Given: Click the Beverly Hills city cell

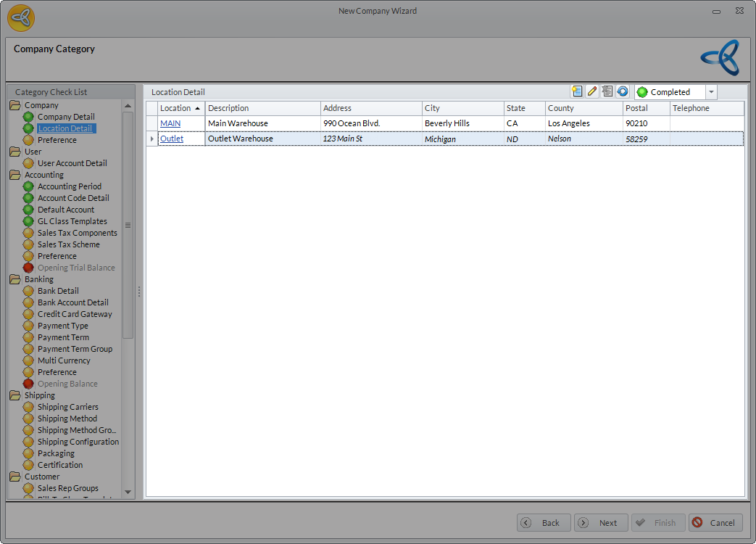Looking at the screenshot, I should click(463, 123).
